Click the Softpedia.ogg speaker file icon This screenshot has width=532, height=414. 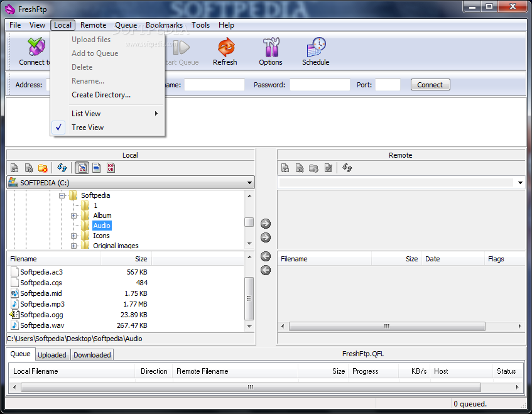14,315
